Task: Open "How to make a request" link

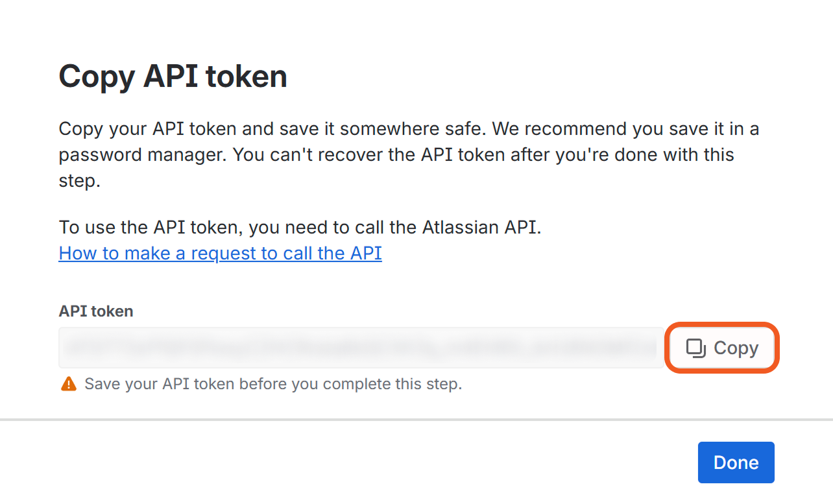Action: tap(220, 253)
